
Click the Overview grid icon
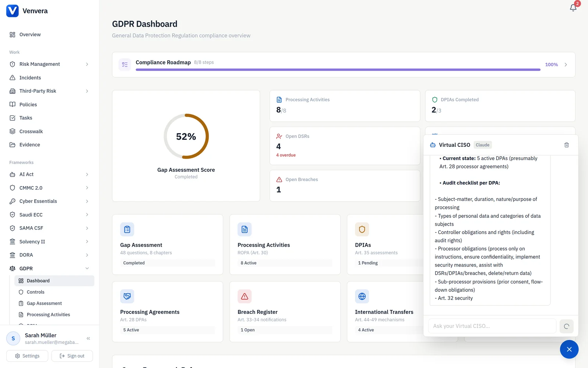[12, 35]
